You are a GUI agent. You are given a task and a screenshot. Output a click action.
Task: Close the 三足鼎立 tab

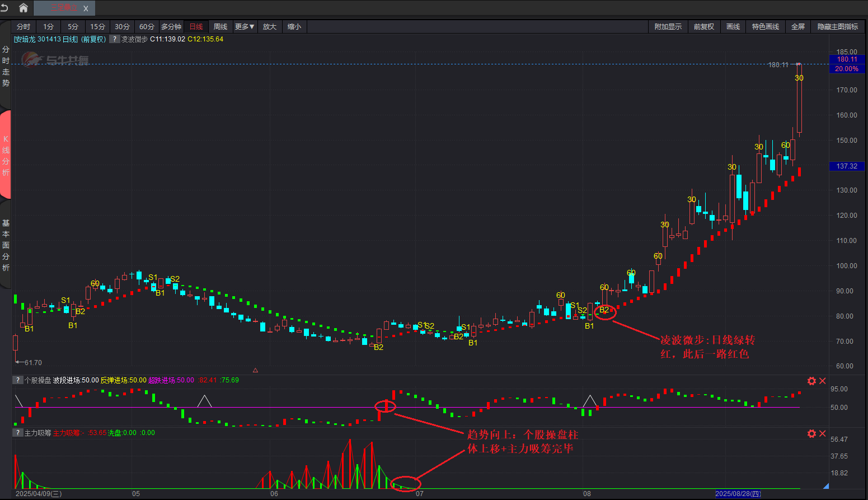86,8
